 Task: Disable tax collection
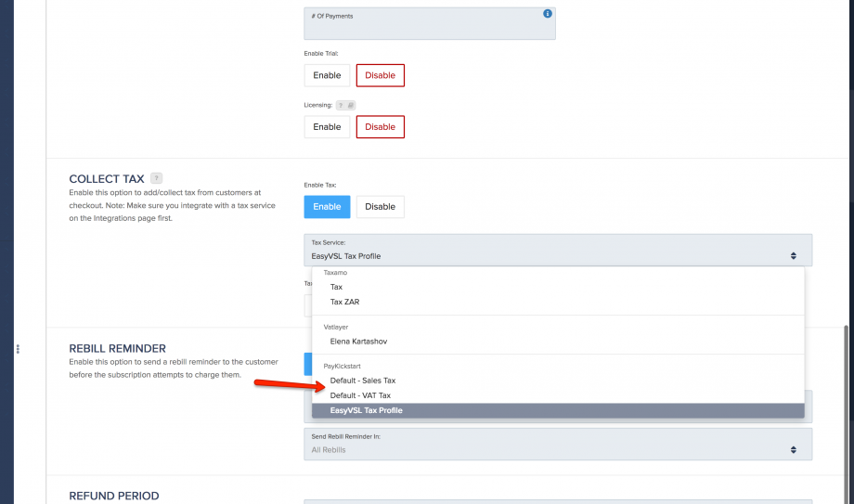click(x=380, y=207)
